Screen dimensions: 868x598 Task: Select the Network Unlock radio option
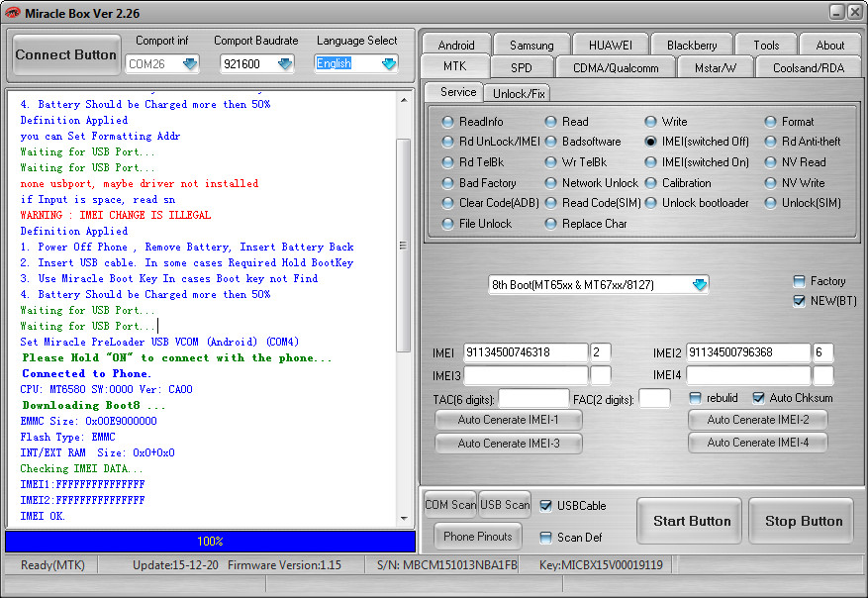pos(551,183)
